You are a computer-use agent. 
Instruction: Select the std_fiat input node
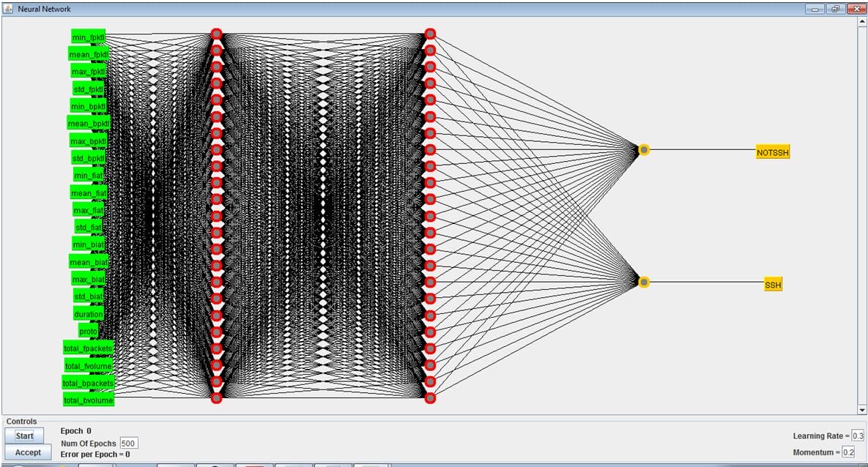(x=89, y=228)
